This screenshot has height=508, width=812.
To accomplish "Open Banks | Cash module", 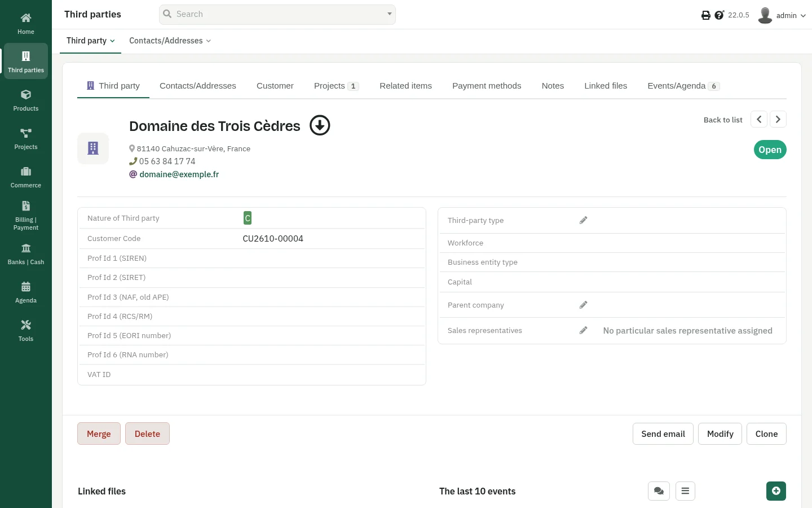I will coord(26,253).
